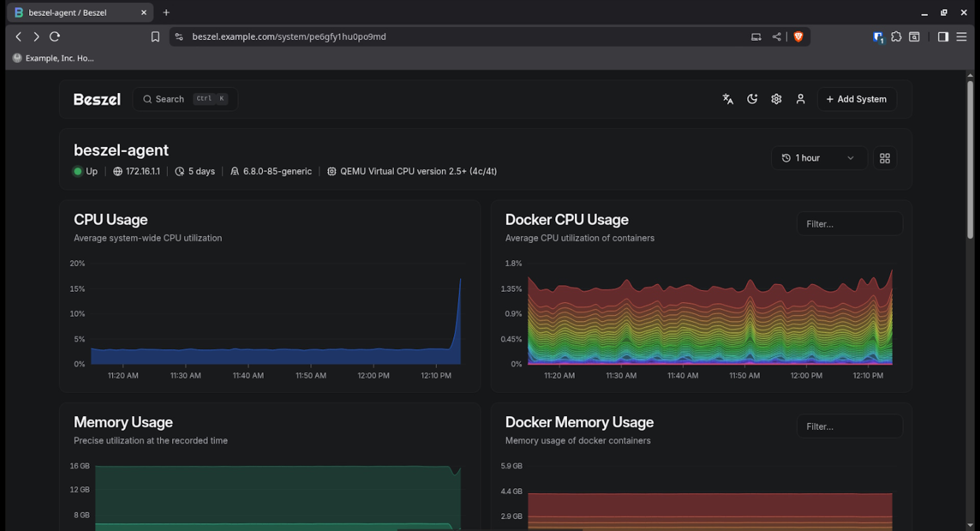
Task: Click the language translation icon
Action: (728, 99)
